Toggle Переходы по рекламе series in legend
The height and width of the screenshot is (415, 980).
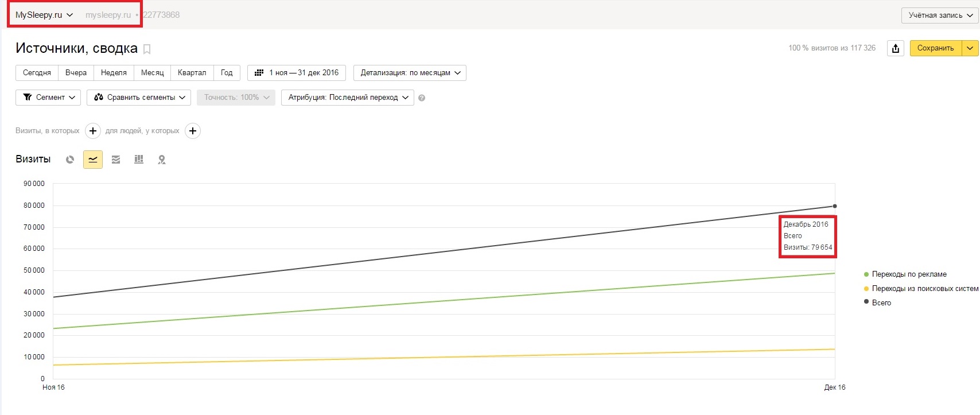(909, 274)
